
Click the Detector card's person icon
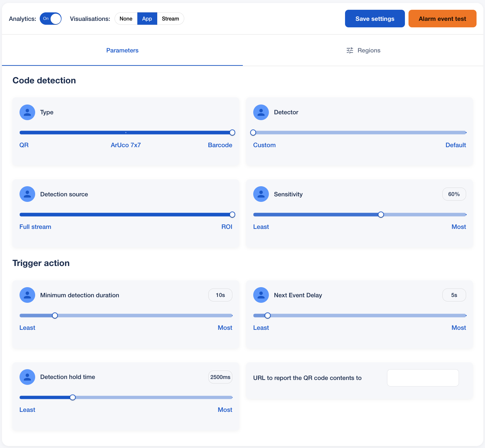(261, 112)
